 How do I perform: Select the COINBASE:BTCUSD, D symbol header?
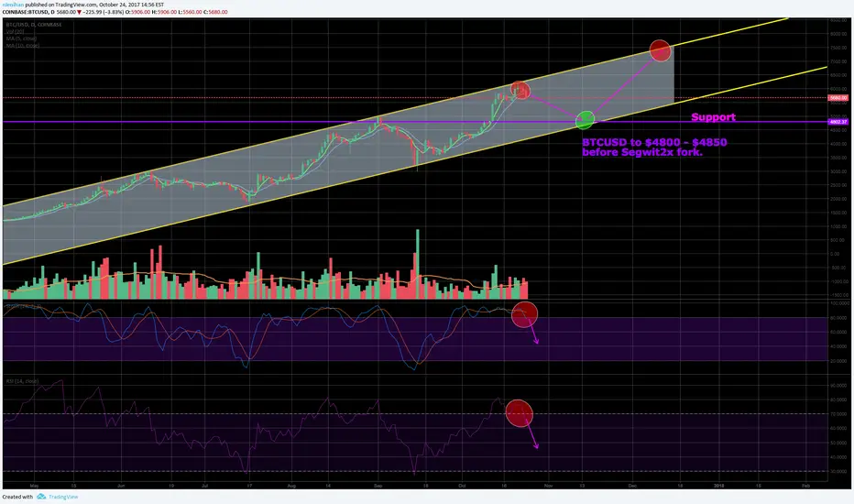click(28, 12)
